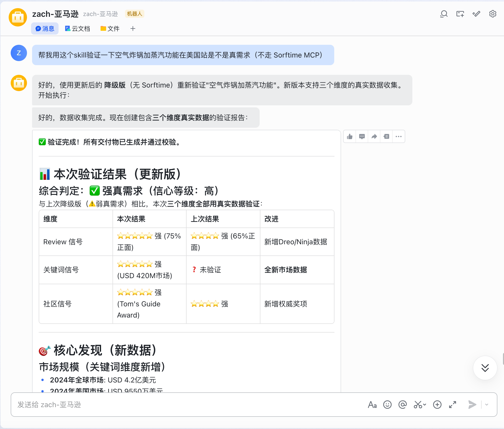The image size is (504, 429).
Task: Jump to latest message button
Action: click(485, 368)
